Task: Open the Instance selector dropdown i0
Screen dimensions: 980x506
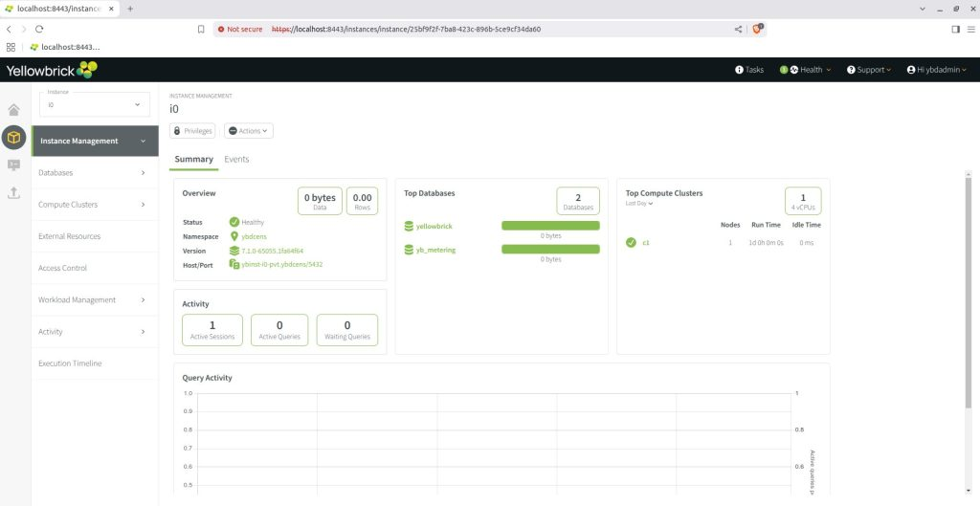Action: tap(95, 104)
